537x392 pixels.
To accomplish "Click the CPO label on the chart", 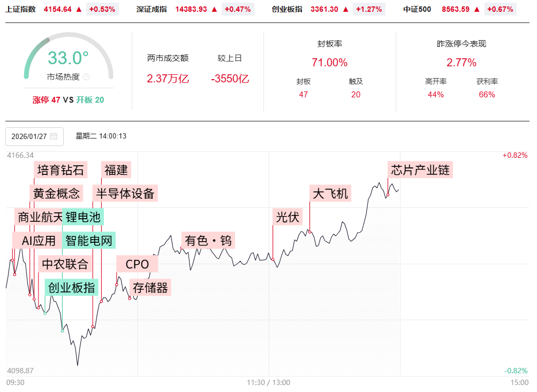I will [x=137, y=264].
